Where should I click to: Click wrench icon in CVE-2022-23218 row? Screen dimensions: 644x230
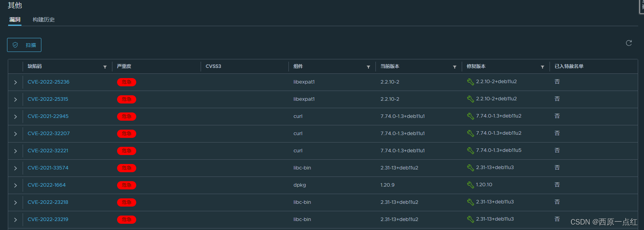coord(470,202)
